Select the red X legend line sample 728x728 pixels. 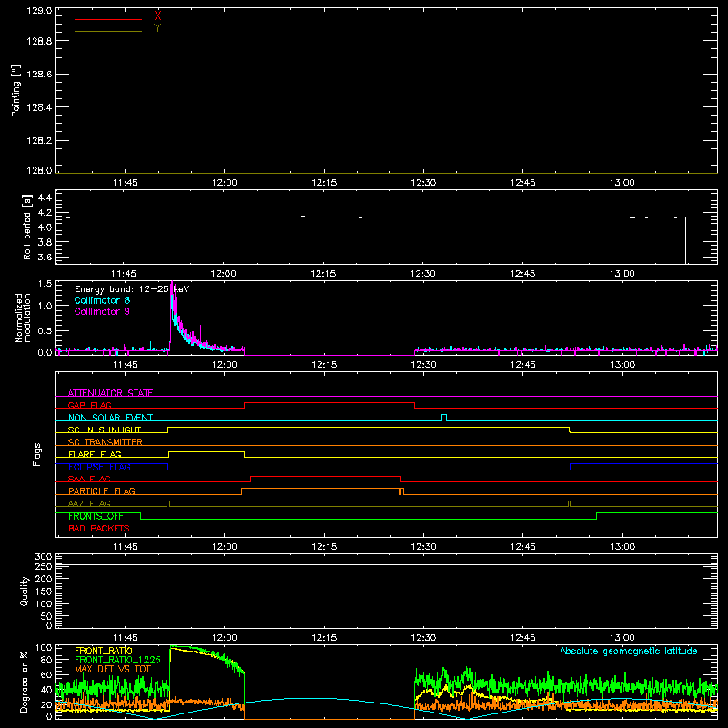coord(108,19)
